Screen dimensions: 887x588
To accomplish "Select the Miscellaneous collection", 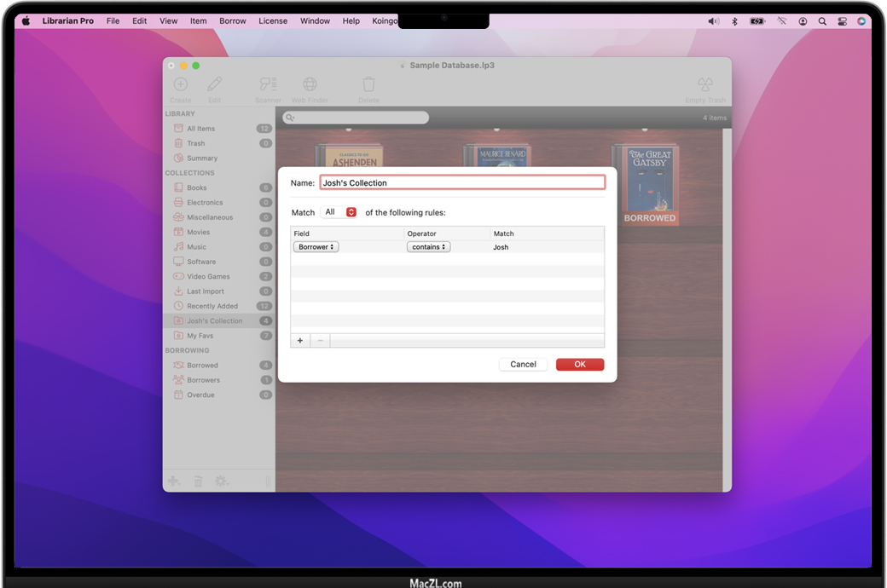I will [218, 216].
